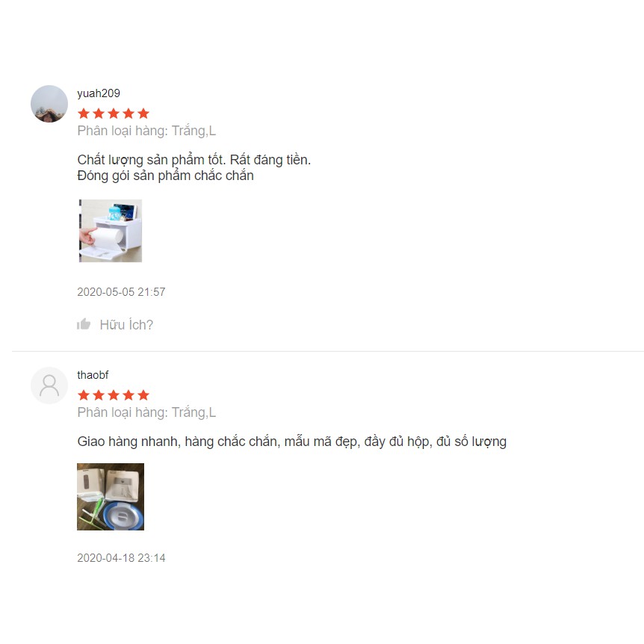
Task: Click the 2020-05-05 21:57 timestamp
Action: [x=121, y=292]
